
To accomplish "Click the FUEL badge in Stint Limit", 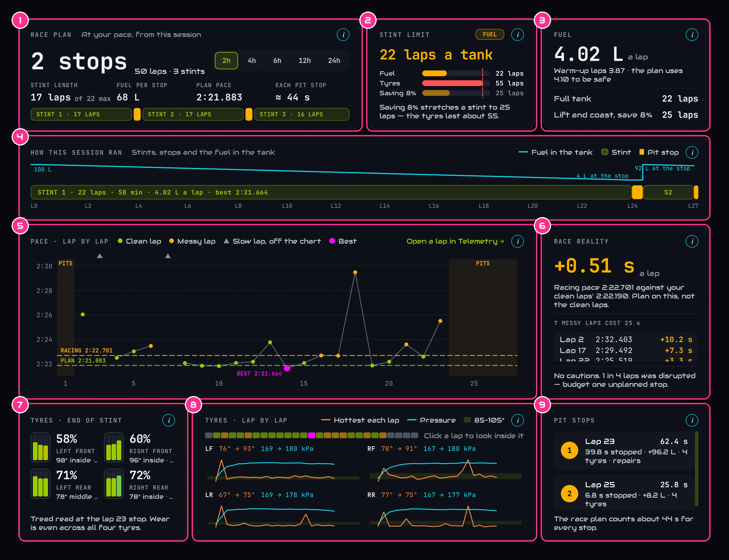I will pyautogui.click(x=489, y=34).
